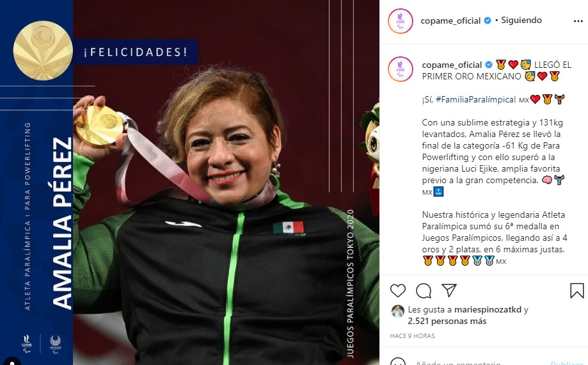588x365 pixels.
Task: Open the emoji picker beside the comment field
Action: (398, 362)
